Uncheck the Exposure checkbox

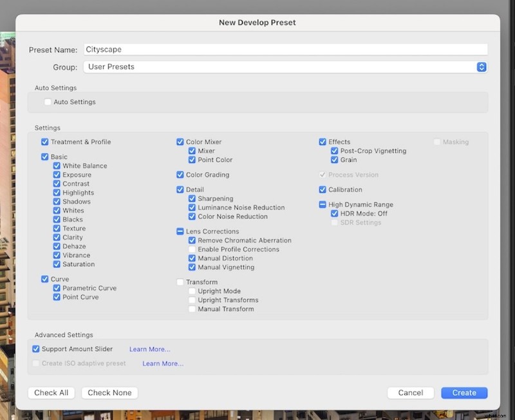[x=56, y=175]
